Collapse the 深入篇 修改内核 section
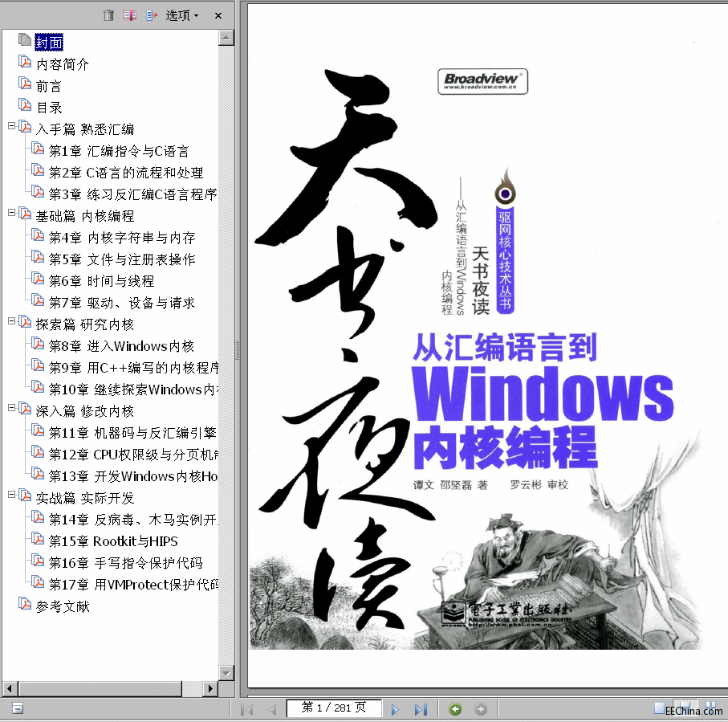This screenshot has width=728, height=722. 11,408
